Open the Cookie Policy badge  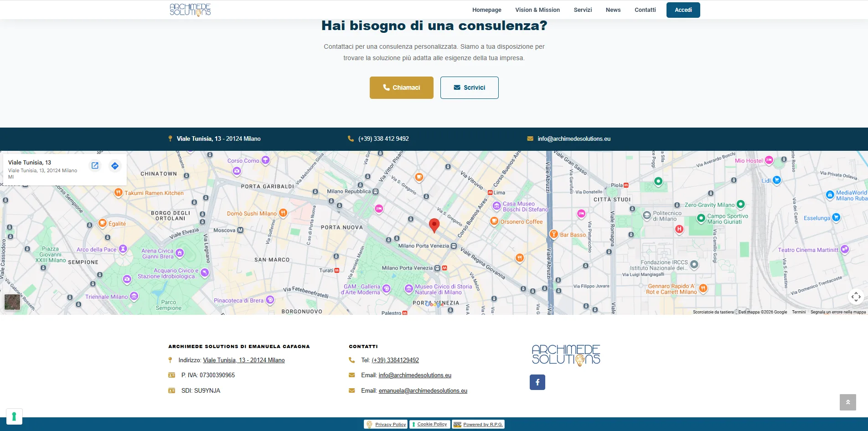tap(429, 424)
